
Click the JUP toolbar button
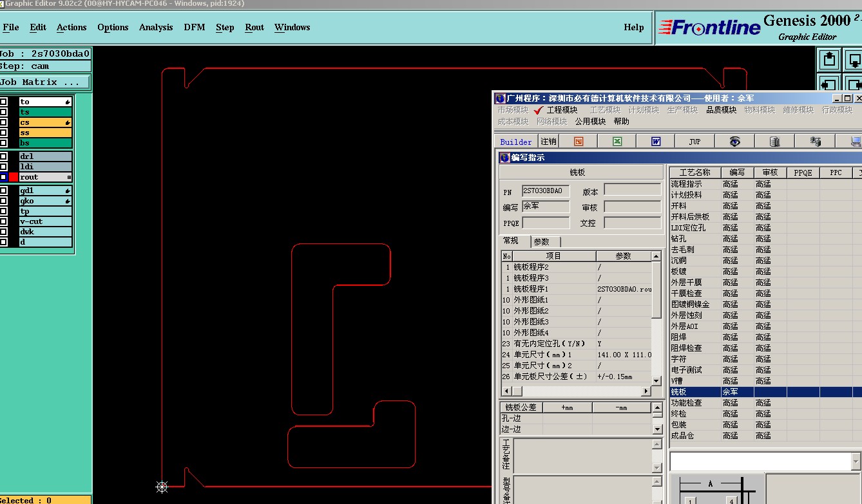694,141
